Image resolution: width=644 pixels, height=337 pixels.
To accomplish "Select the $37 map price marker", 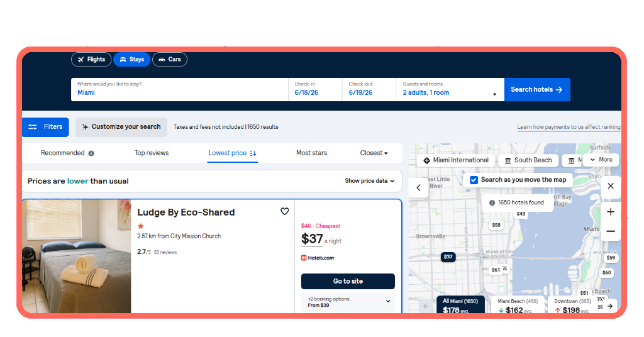I will (448, 257).
